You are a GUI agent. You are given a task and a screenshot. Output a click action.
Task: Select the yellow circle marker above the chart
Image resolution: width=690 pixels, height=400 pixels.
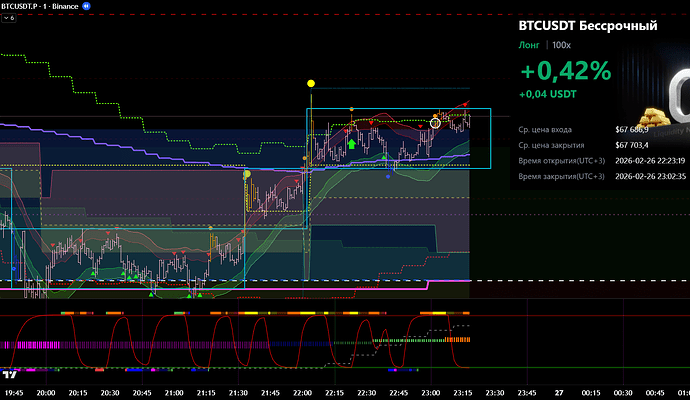coord(311,83)
